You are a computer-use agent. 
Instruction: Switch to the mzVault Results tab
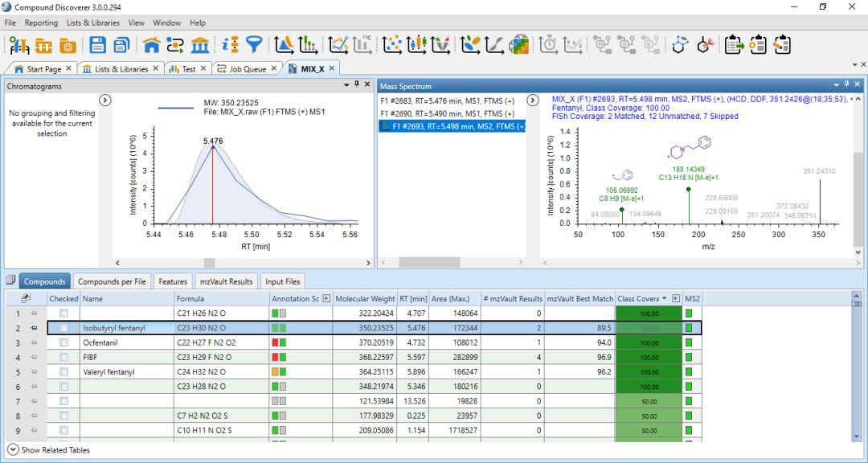227,281
